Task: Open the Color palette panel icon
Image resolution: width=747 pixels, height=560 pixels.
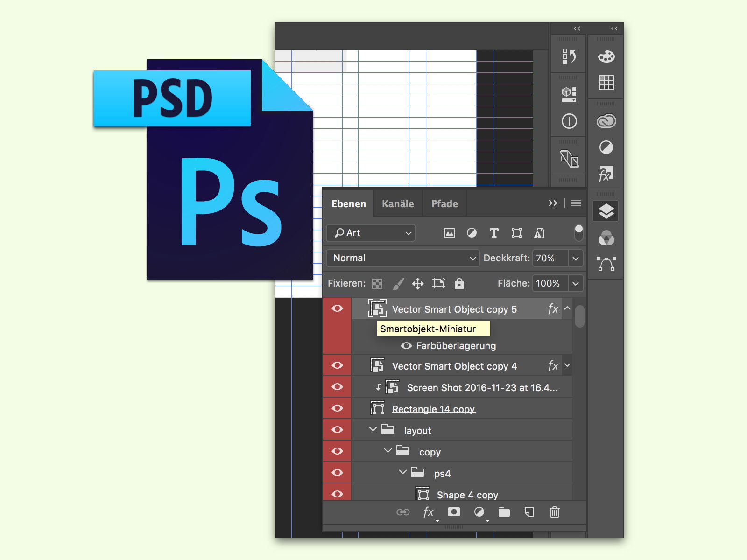Action: (606, 57)
